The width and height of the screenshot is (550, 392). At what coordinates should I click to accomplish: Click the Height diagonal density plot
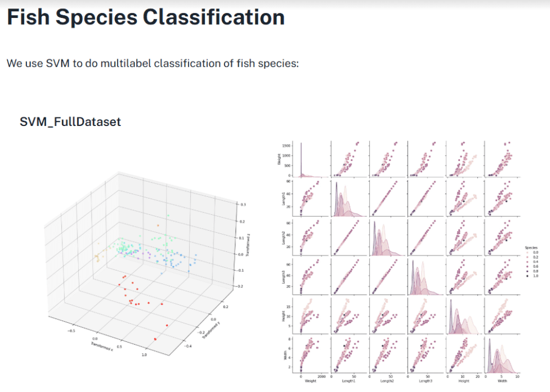click(463, 313)
